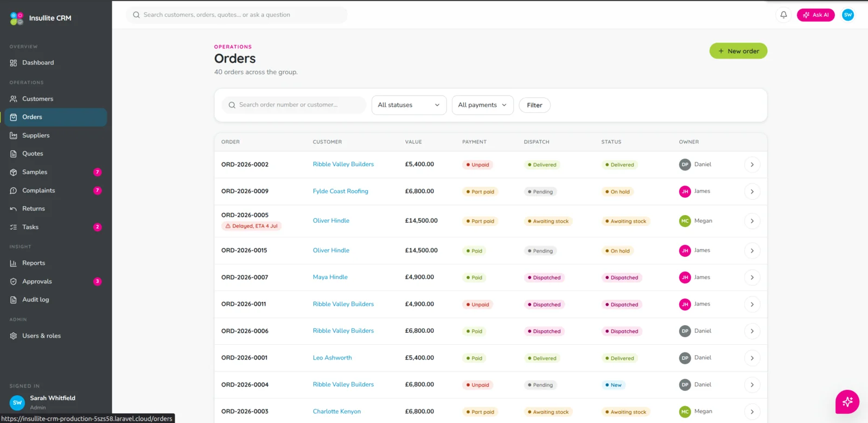Viewport: 868px width, 423px height.
Task: Click the PAYMENT column header
Action: 474,142
